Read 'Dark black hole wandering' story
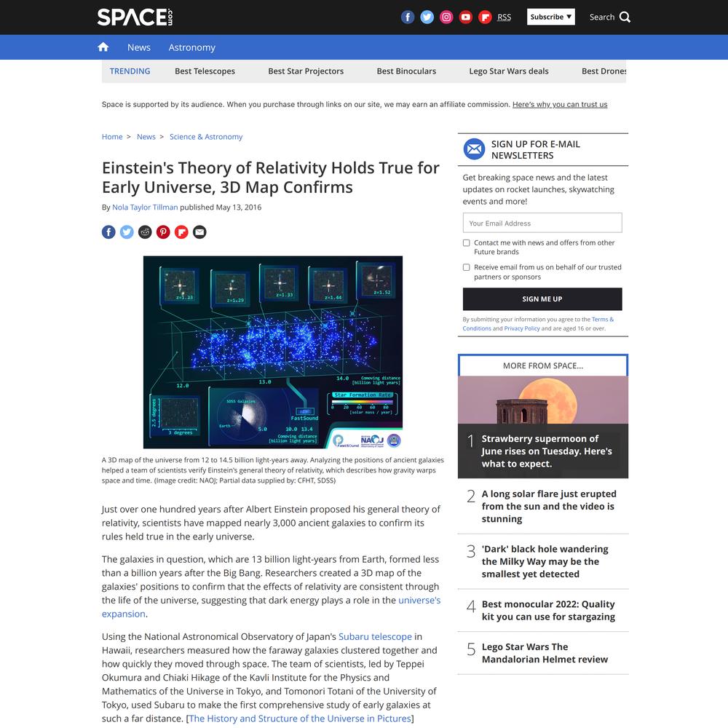The height and width of the screenshot is (728, 728). 545,561
